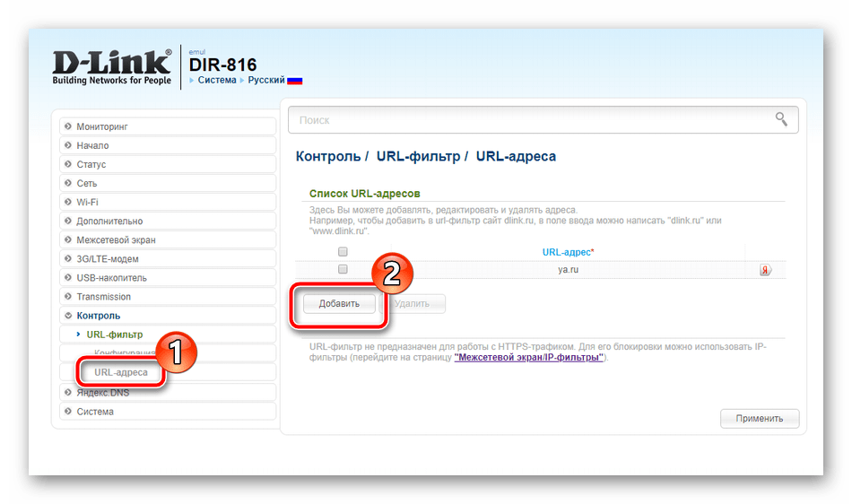Click the Применить button
The width and height of the screenshot is (852, 504).
coord(759,418)
